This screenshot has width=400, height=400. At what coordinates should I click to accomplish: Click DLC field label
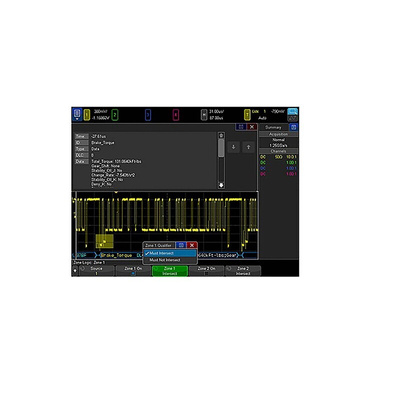pyautogui.click(x=81, y=155)
